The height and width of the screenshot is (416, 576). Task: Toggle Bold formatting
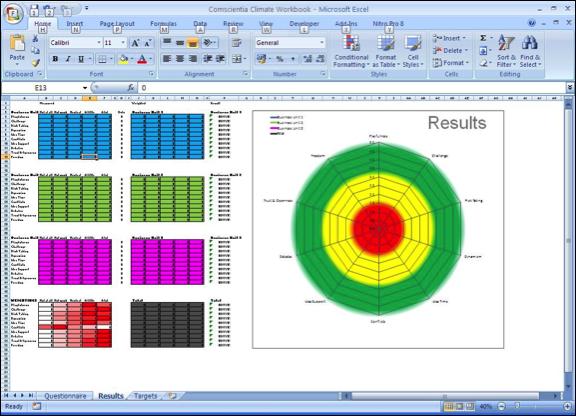55,59
